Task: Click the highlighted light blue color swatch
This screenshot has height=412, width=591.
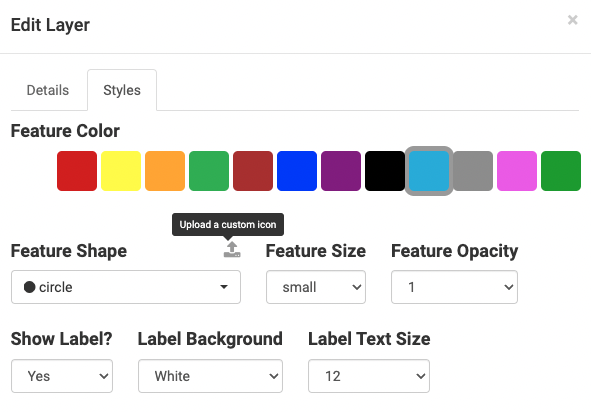Action: tap(429, 171)
